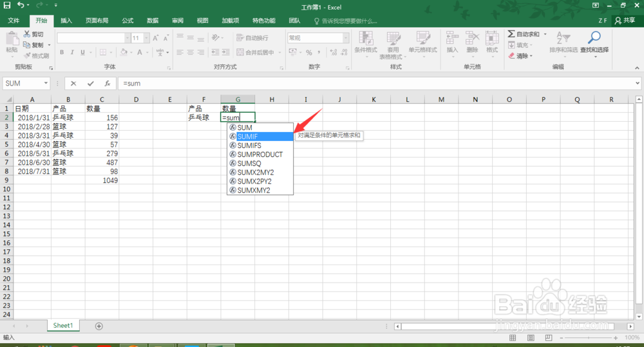
Task: Open the AutoSum dropdown arrow
Action: click(x=545, y=34)
